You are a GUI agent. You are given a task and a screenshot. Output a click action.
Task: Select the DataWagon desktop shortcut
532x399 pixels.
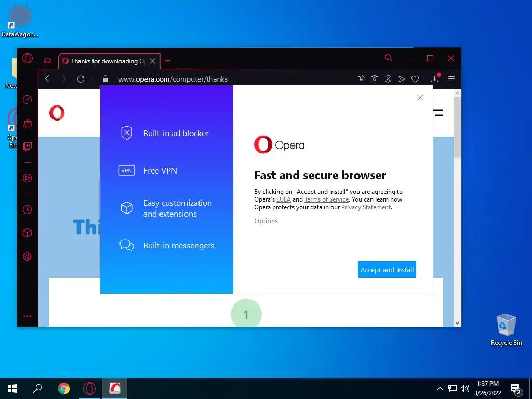(x=20, y=21)
